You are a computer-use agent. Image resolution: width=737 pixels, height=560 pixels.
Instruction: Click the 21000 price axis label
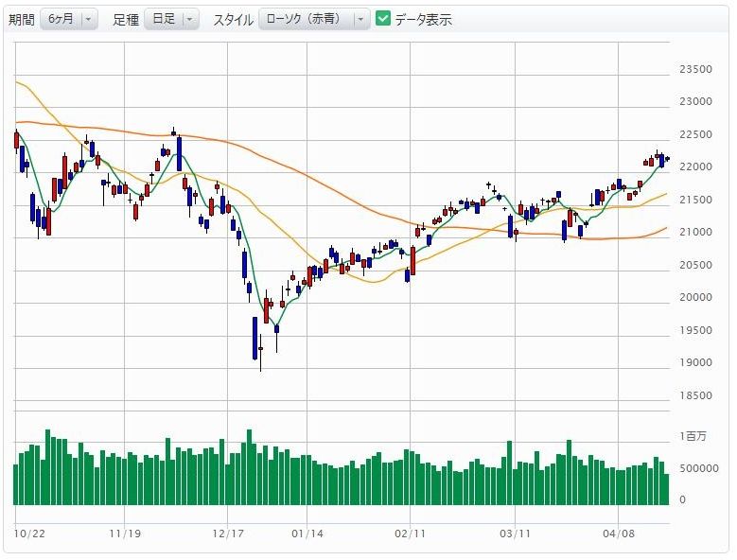pyautogui.click(x=695, y=232)
